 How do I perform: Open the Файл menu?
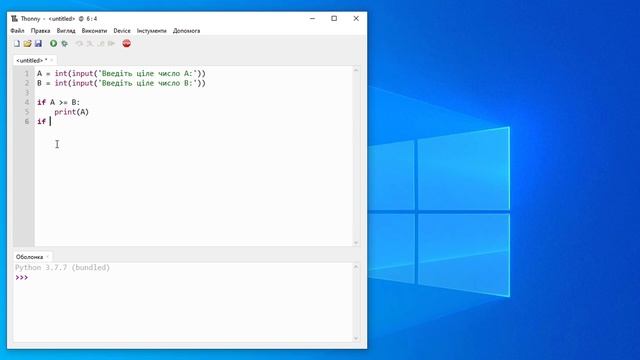[x=17, y=31]
